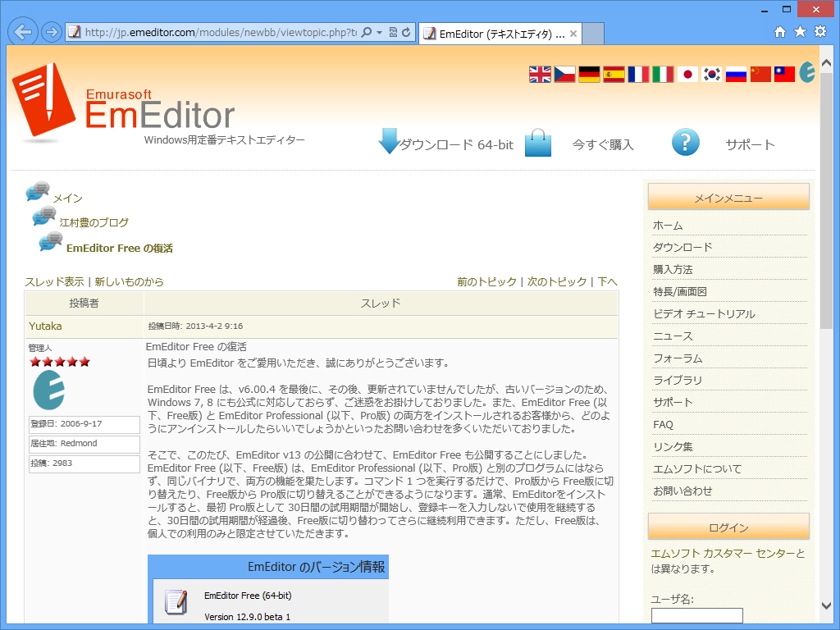840x630 pixels.
Task: Switch language using Taiwan flag
Action: (784, 75)
